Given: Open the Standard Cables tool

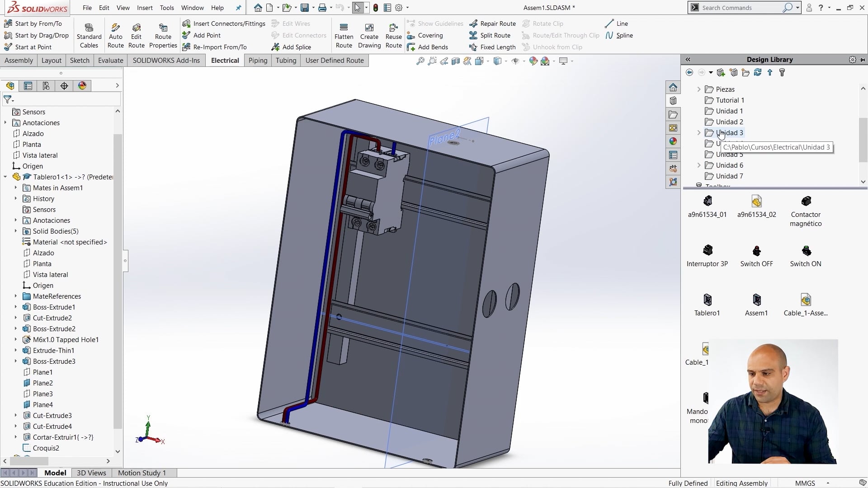Looking at the screenshot, I should pyautogui.click(x=89, y=35).
